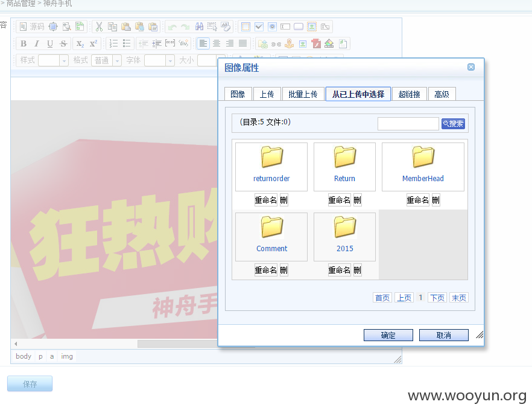Toggle Superscript formatting
The height and width of the screenshot is (413, 532).
point(93,43)
